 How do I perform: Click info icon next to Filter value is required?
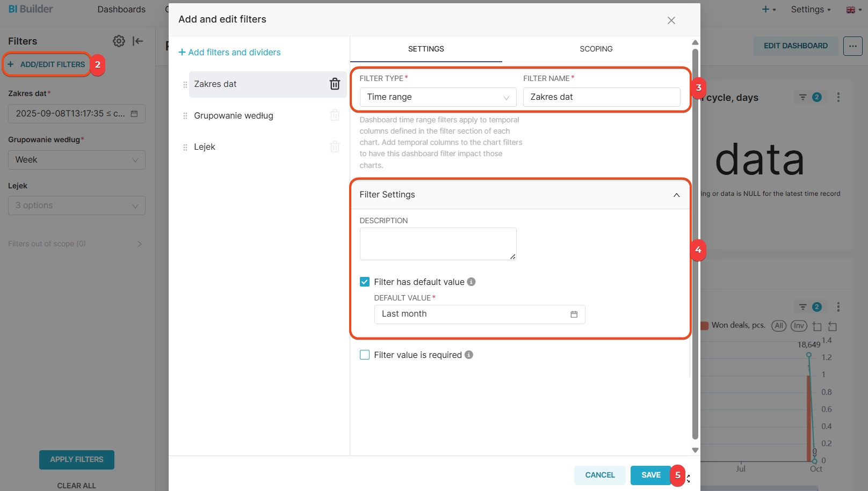click(469, 355)
